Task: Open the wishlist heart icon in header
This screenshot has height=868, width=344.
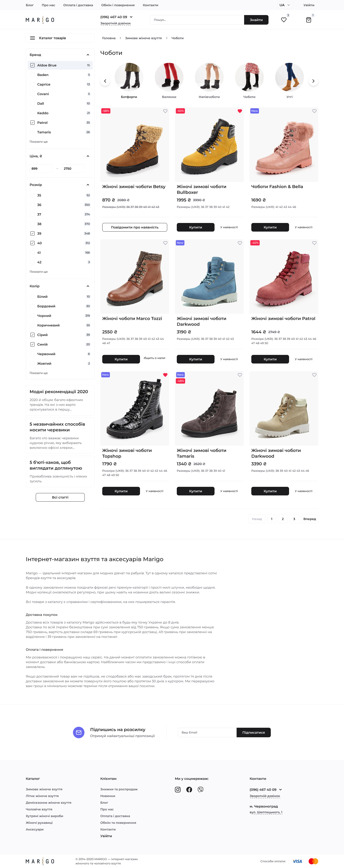Action: point(284,20)
